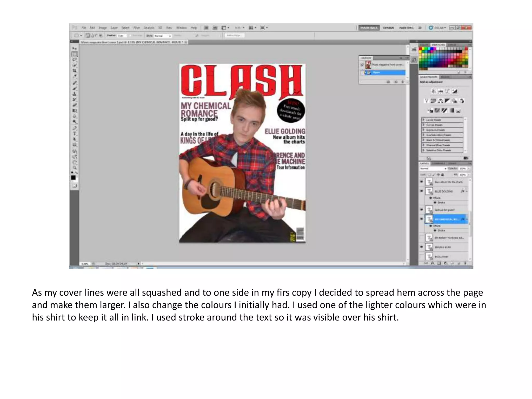Launch Bridge from the application bar
The height and width of the screenshot is (399, 532).
coord(206,28)
